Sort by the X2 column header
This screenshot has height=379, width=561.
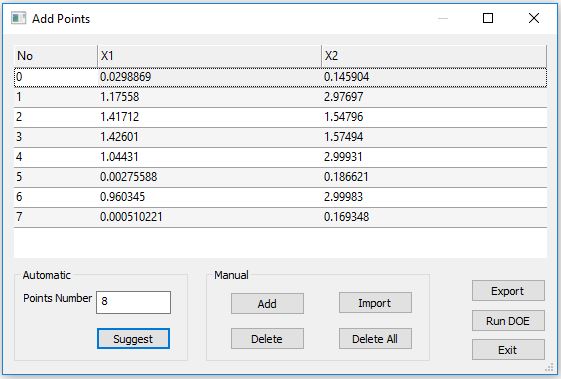[434, 56]
